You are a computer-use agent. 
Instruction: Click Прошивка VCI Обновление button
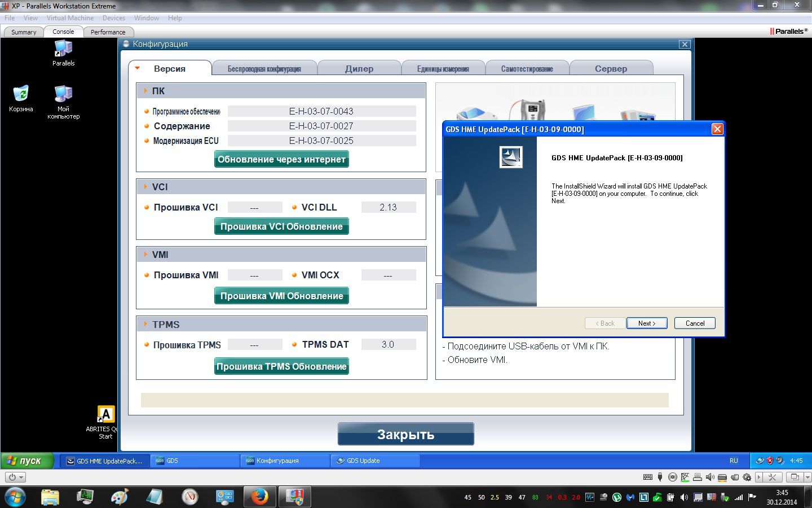[x=281, y=226]
